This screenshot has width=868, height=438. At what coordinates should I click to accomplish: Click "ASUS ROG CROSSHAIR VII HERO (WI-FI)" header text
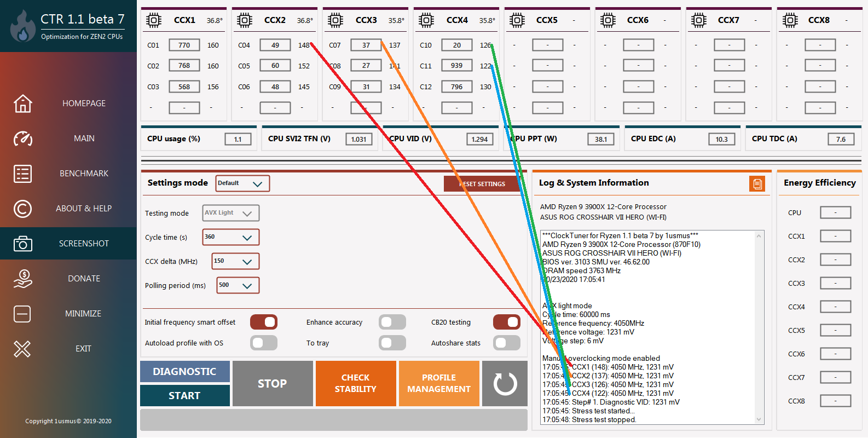tap(603, 217)
